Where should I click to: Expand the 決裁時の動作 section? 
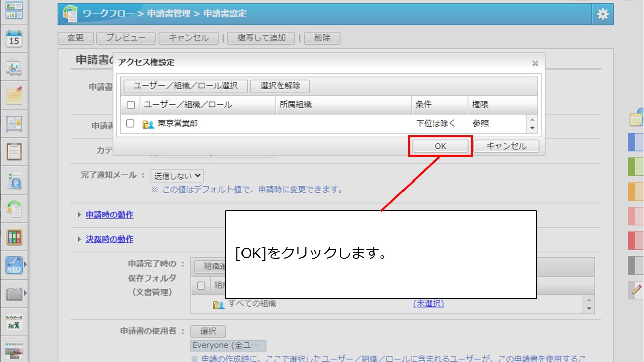click(109, 239)
